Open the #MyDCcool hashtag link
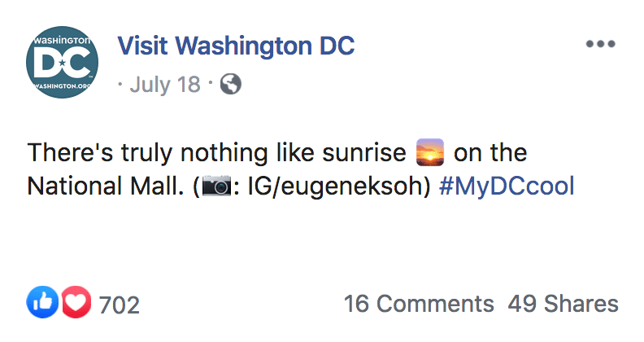Screen dimensions: 644x342 click(x=506, y=186)
